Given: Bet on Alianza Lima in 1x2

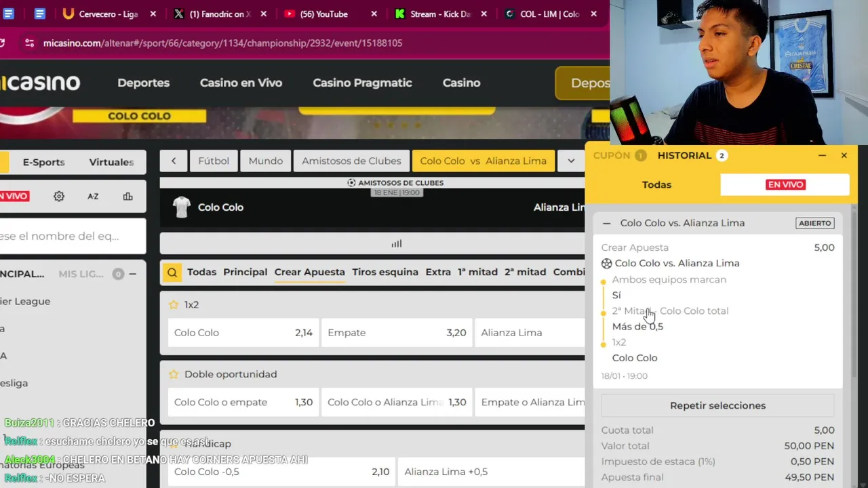Looking at the screenshot, I should (x=530, y=333).
